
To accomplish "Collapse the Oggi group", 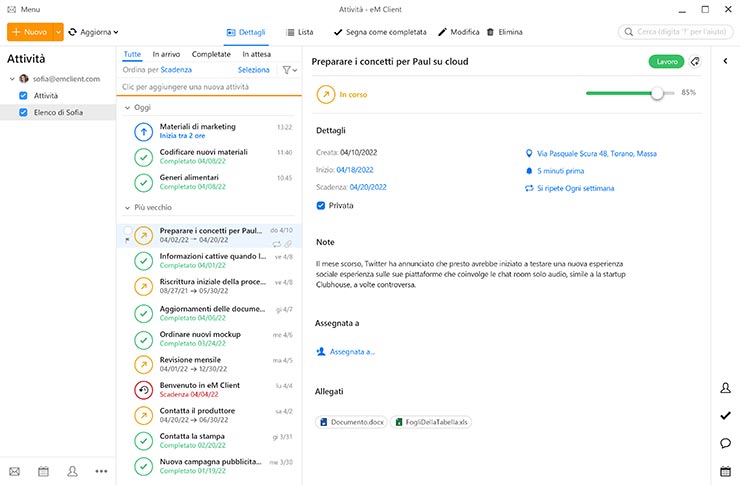I will pos(126,106).
